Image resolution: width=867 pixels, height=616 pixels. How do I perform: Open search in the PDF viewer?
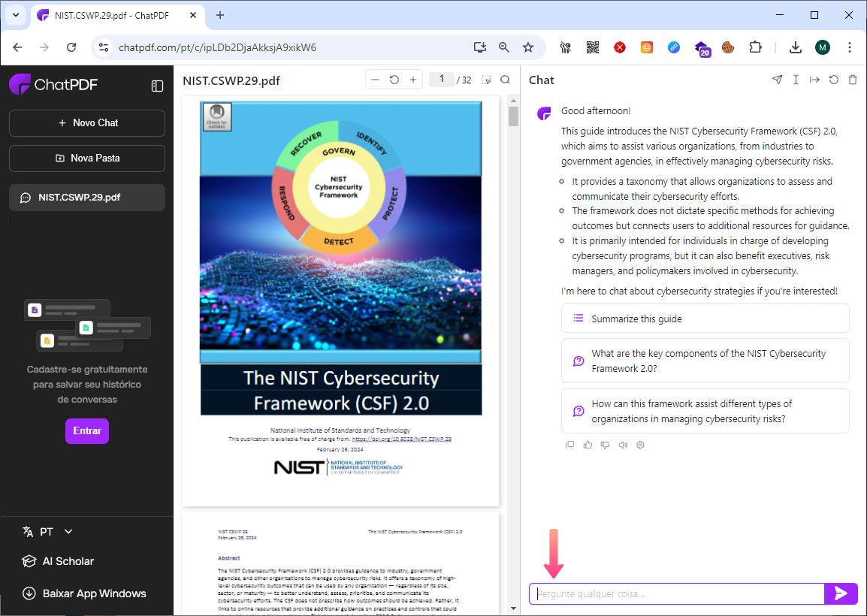pos(506,80)
